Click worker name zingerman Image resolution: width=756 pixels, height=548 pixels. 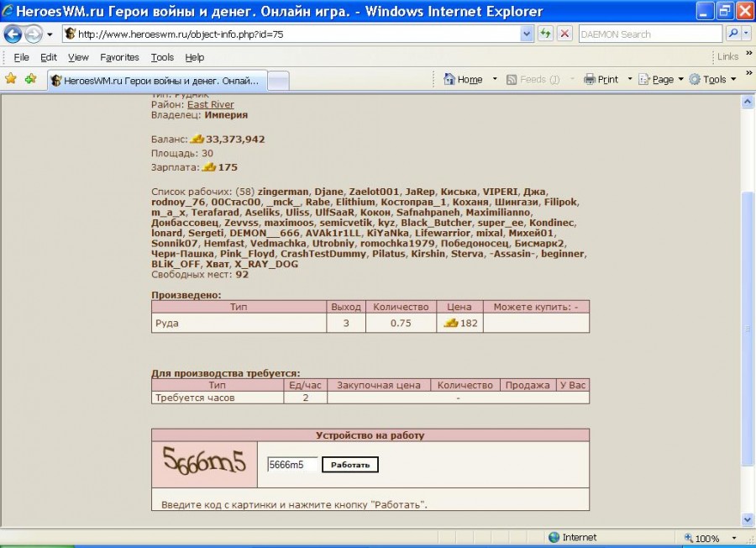[x=283, y=192]
